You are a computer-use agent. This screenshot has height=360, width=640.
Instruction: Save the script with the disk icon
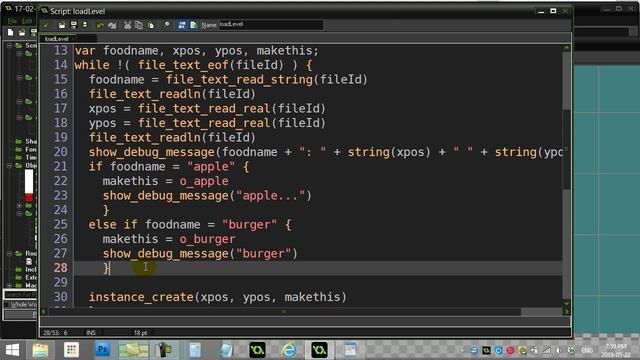73,25
